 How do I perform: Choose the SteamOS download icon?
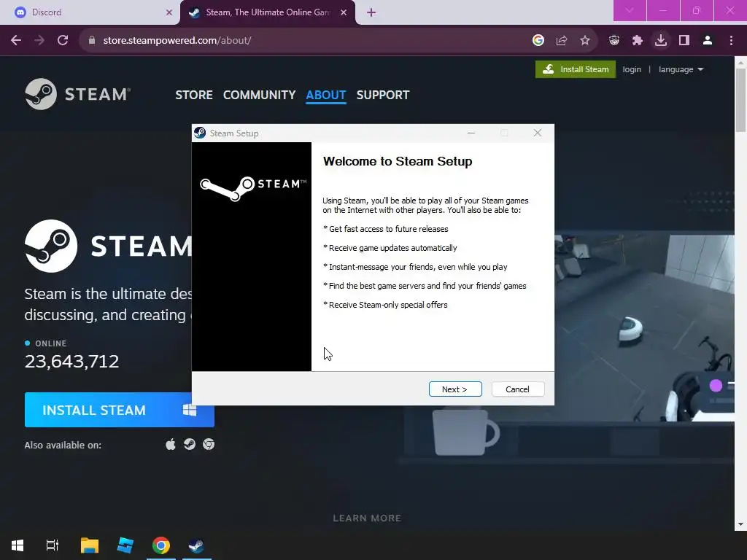point(190,444)
